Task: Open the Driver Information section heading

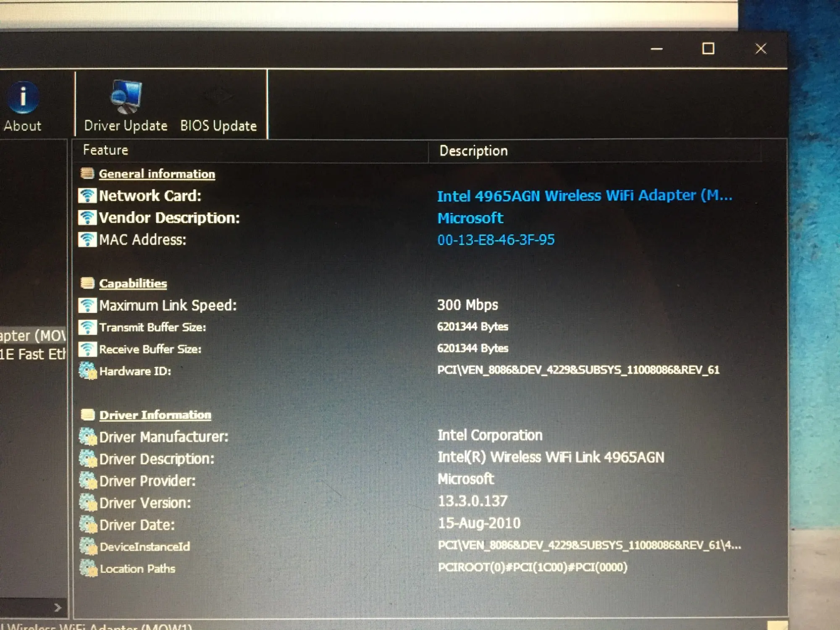Action: [x=155, y=415]
